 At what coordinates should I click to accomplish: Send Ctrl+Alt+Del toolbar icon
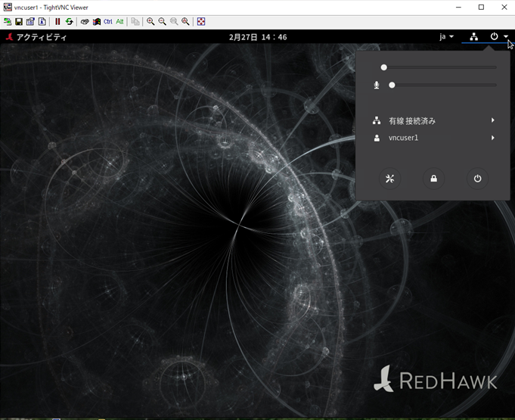pyautogui.click(x=85, y=22)
